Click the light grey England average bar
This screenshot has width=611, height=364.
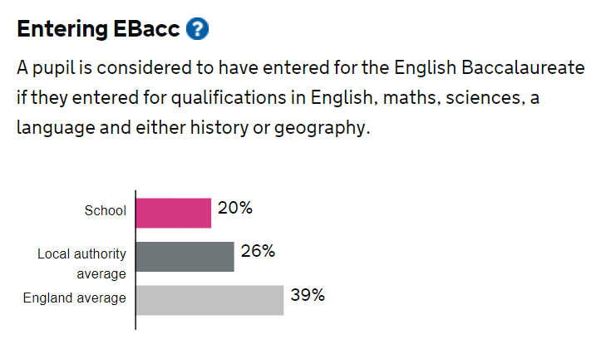click(x=210, y=300)
